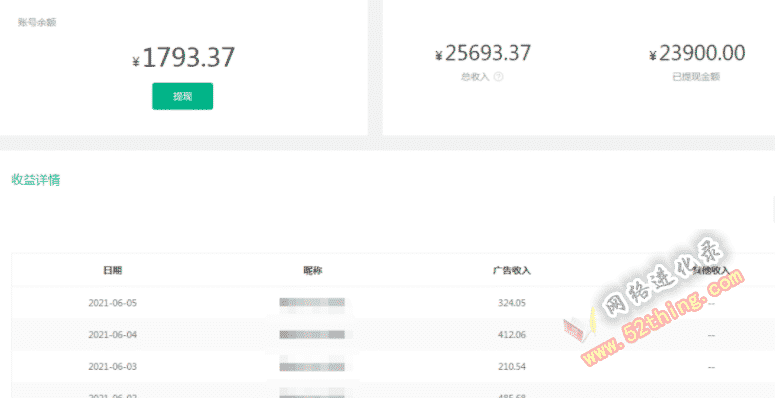The image size is (778, 398).
Task: Click the 日期 column header
Action: point(113,270)
